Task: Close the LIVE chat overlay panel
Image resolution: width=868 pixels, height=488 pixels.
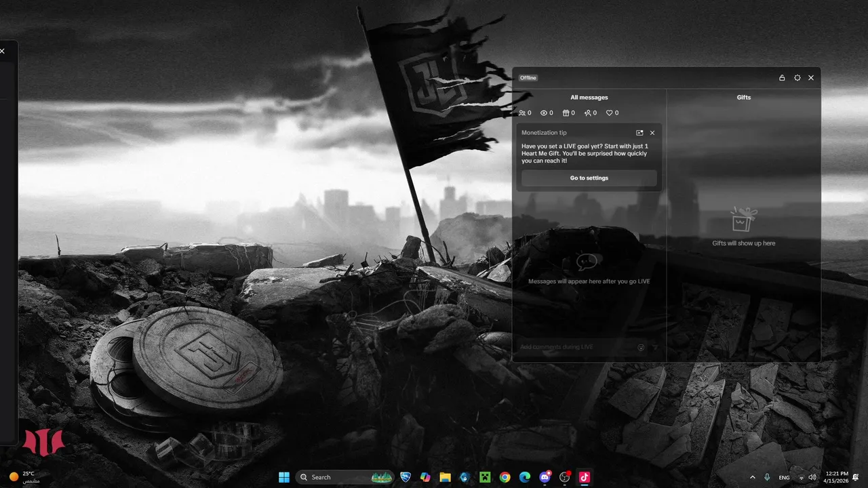Action: point(811,78)
